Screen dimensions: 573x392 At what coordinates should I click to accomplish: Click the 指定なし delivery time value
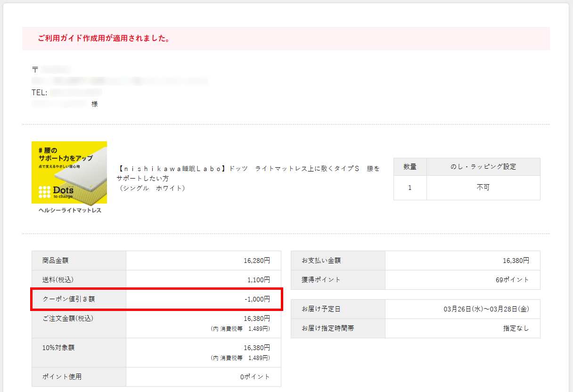(x=516, y=328)
